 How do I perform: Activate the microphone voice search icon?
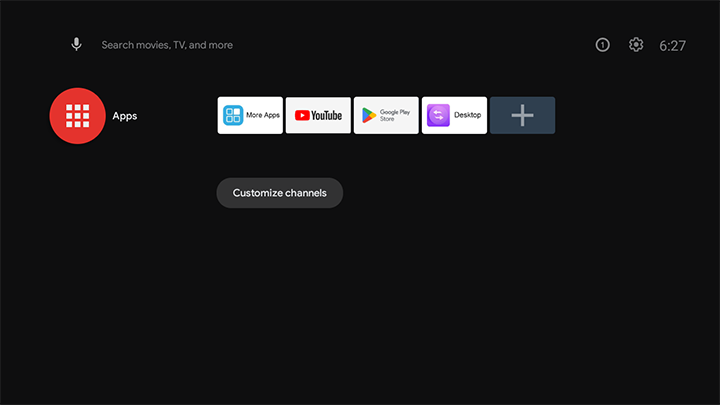pos(76,45)
